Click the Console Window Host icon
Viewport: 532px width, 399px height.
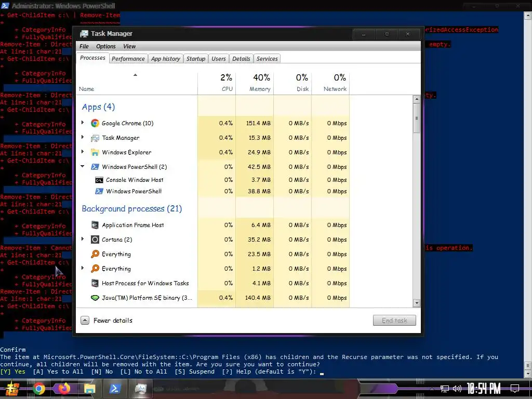click(x=99, y=180)
